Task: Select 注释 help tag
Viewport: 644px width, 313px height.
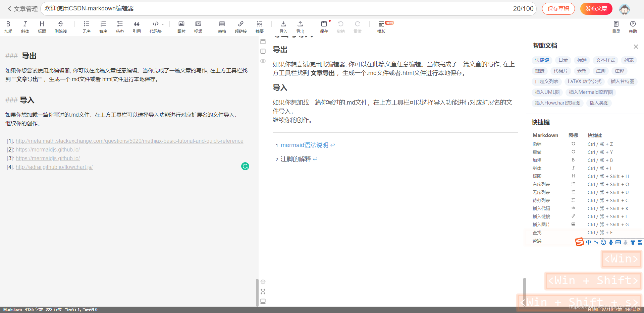Action: [x=620, y=71]
